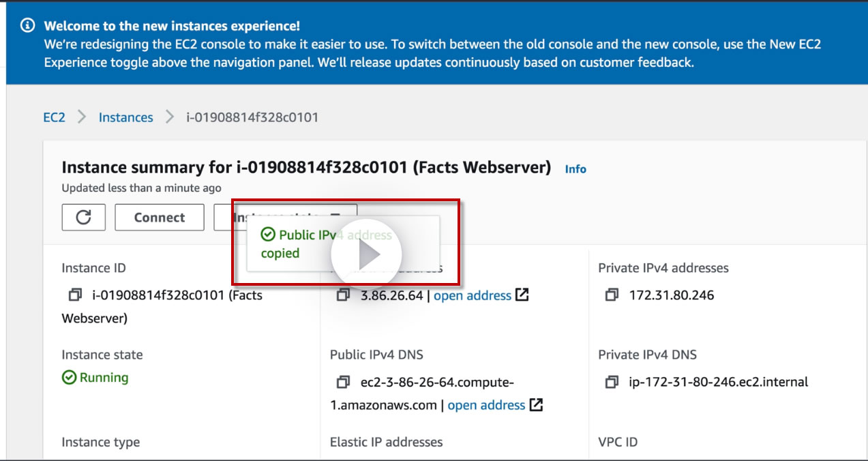This screenshot has width=868, height=461.
Task: Click the Public IPv4 address copied tooltip
Action: [x=297, y=244]
